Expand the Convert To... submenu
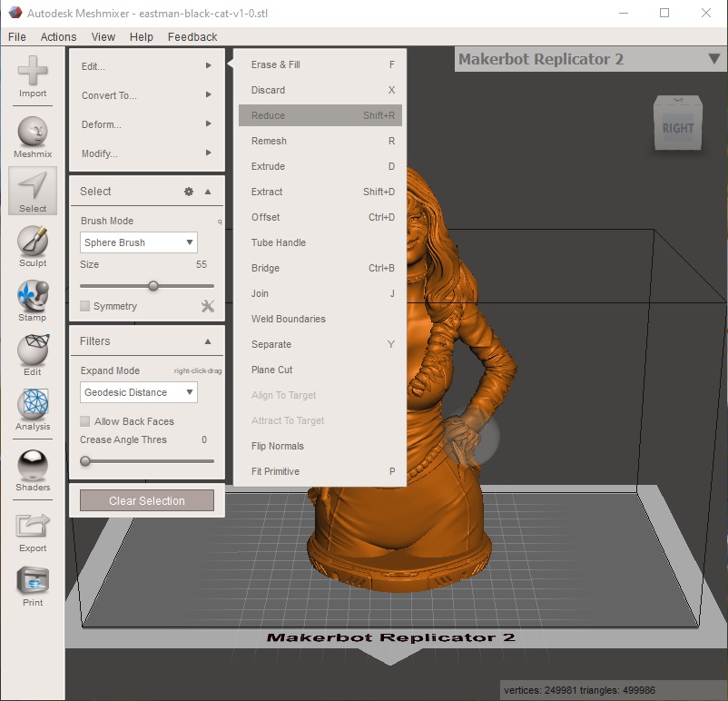The width and height of the screenshot is (728, 701). 147,95
